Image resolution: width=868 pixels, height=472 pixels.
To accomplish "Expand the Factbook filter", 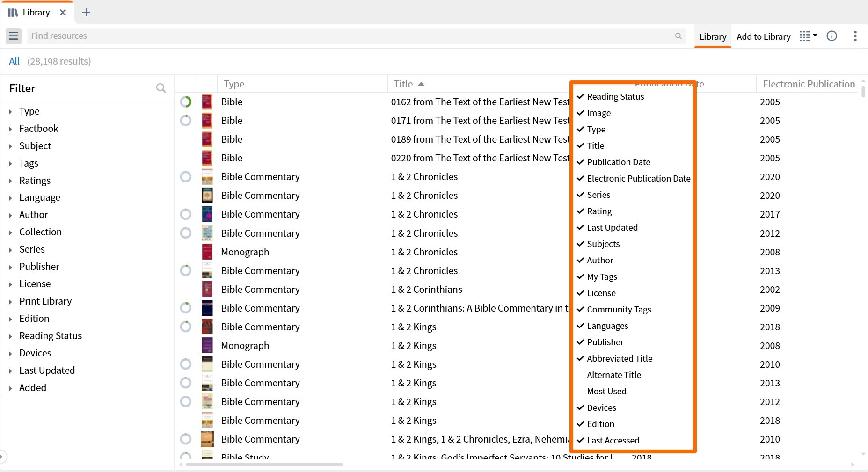I will pyautogui.click(x=10, y=129).
